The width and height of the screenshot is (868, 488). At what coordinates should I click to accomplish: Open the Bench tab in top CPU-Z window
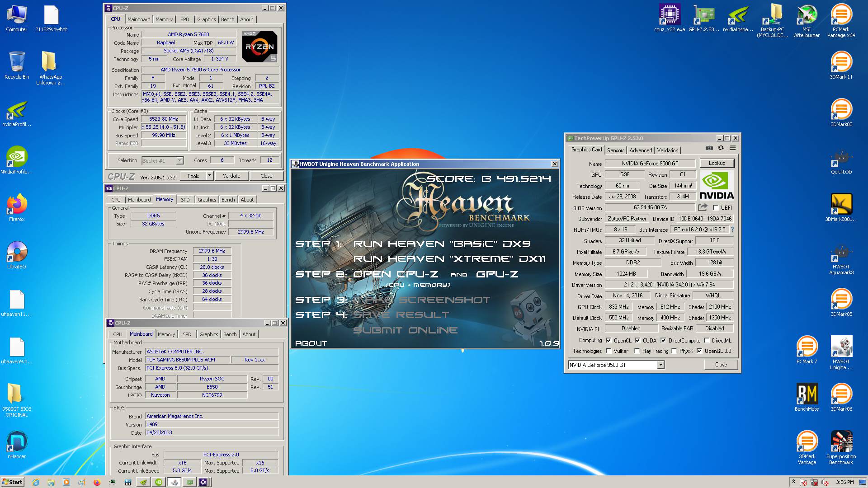228,19
